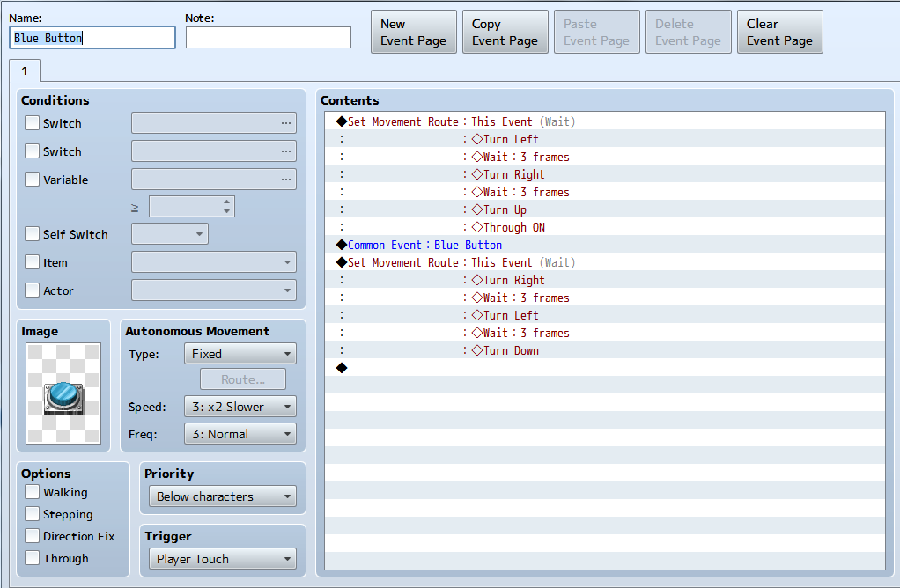
Task: Click into the Note text field
Action: pos(268,37)
